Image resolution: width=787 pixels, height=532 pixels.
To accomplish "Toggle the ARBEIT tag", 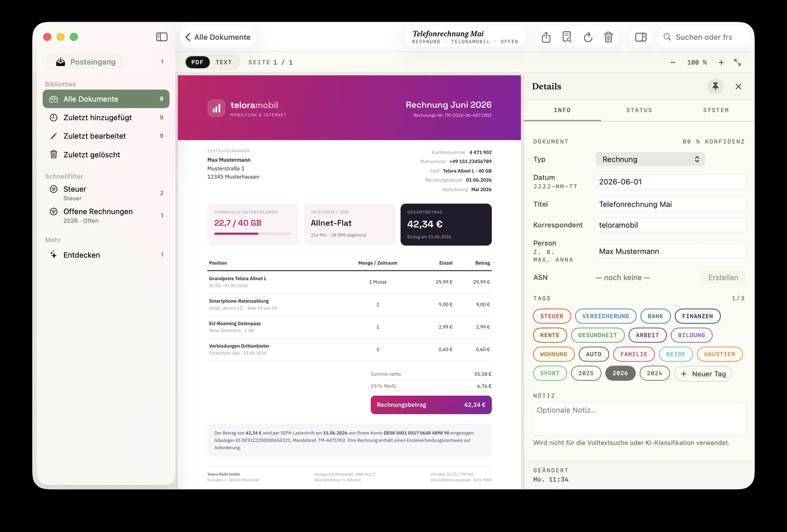I will tap(648, 335).
